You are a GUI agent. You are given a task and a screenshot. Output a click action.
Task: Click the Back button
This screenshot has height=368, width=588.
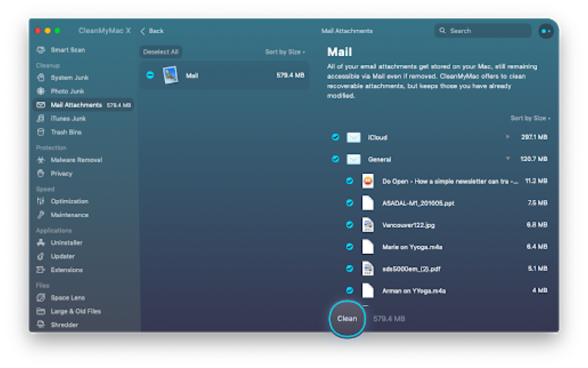point(152,31)
